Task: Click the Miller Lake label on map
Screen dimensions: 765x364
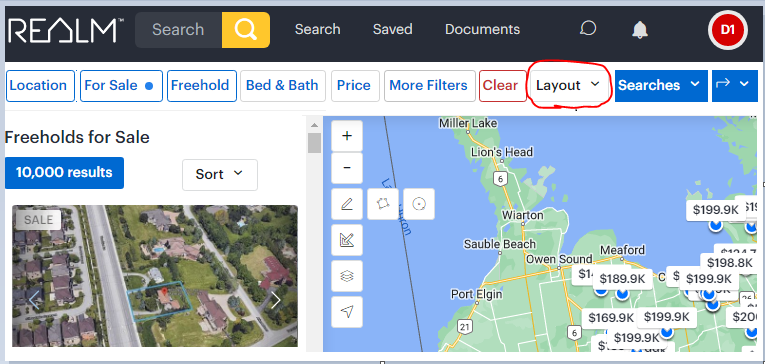Action: 468,124
